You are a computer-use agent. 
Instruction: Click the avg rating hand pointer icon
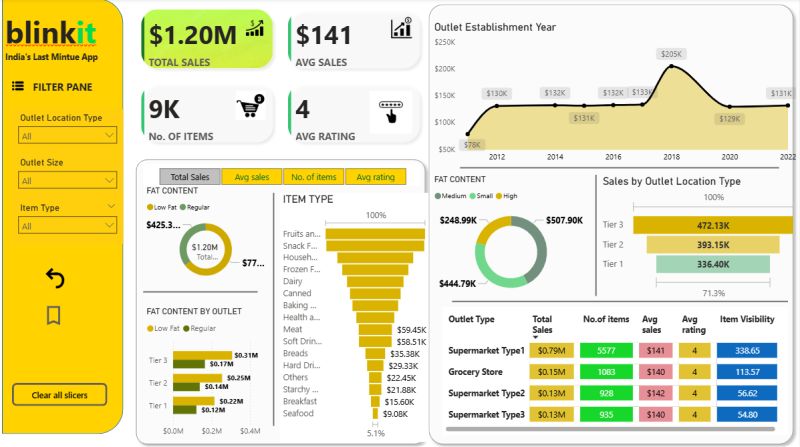pyautogui.click(x=391, y=112)
